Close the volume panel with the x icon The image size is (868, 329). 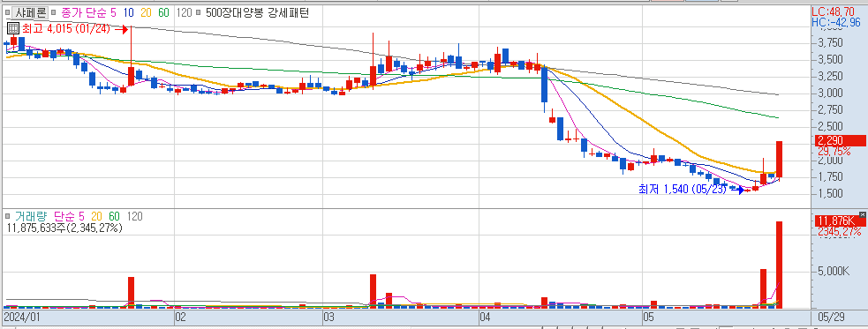(862, 214)
